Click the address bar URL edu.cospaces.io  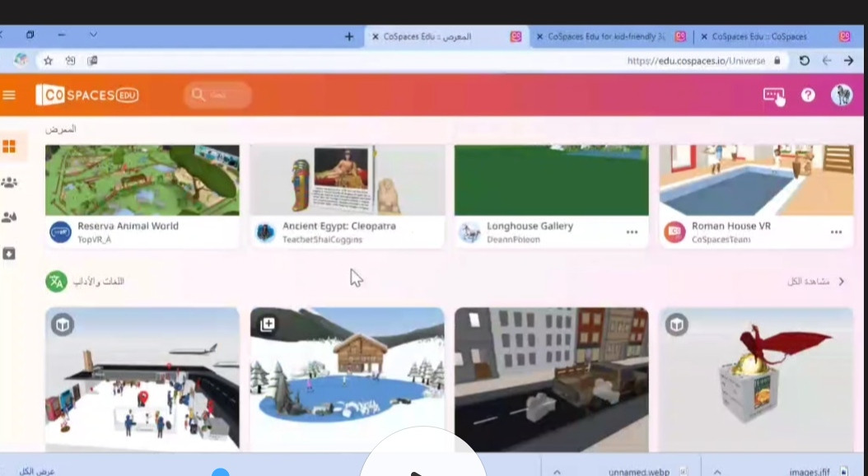[x=696, y=61]
